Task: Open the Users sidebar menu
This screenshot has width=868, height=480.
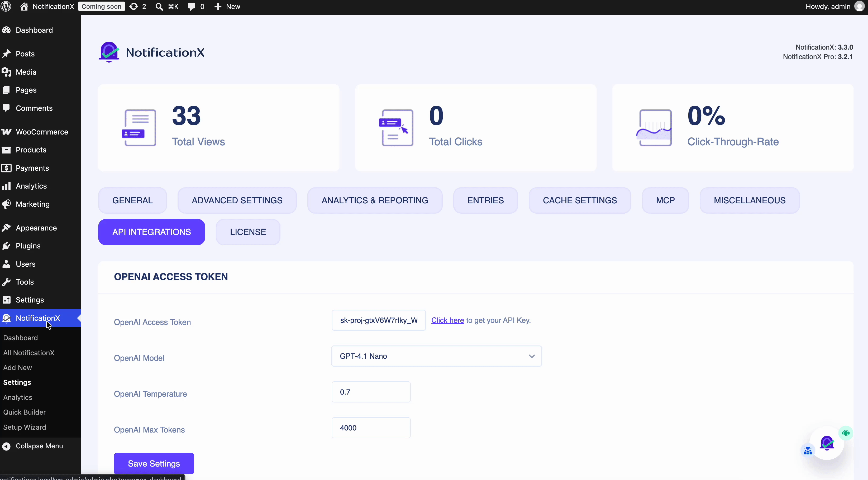Action: point(40,264)
